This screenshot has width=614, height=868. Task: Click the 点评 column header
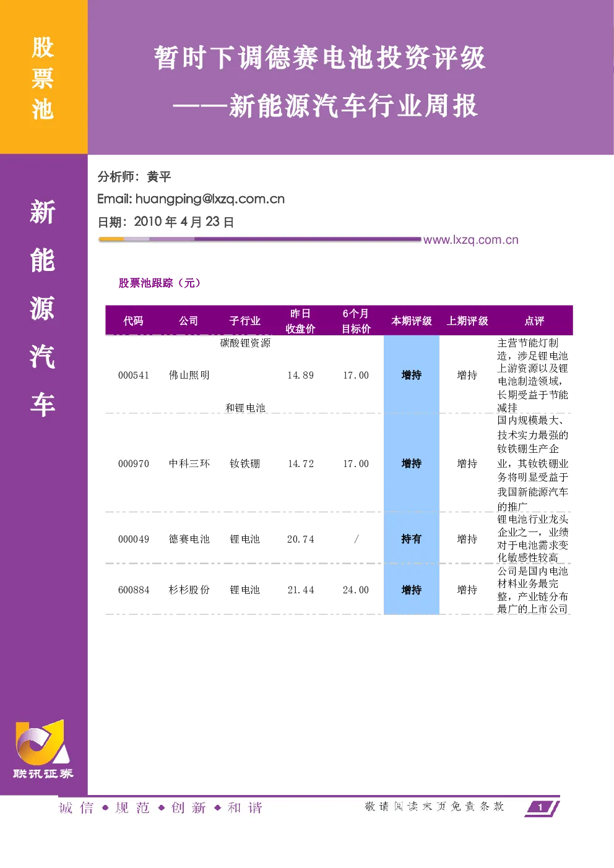point(534,321)
